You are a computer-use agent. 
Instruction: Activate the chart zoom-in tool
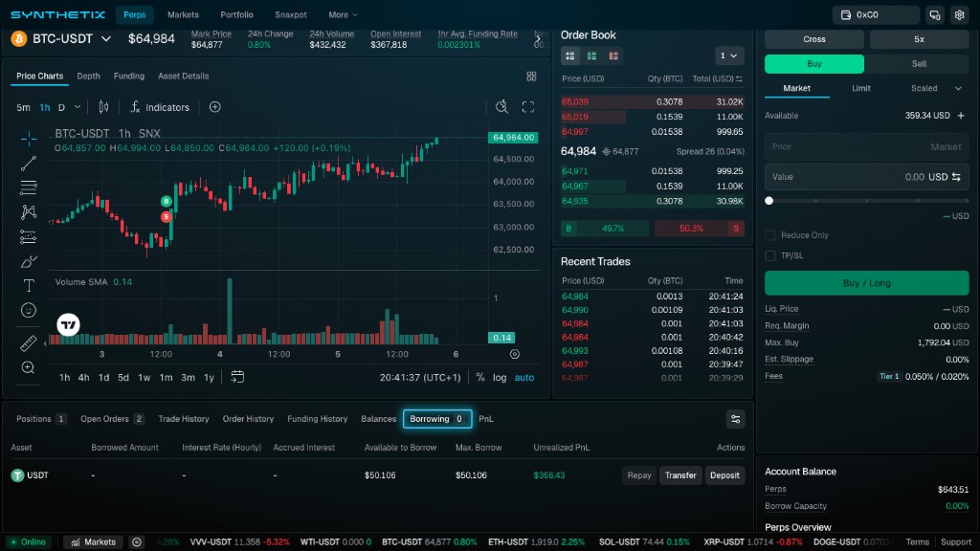pos(29,367)
